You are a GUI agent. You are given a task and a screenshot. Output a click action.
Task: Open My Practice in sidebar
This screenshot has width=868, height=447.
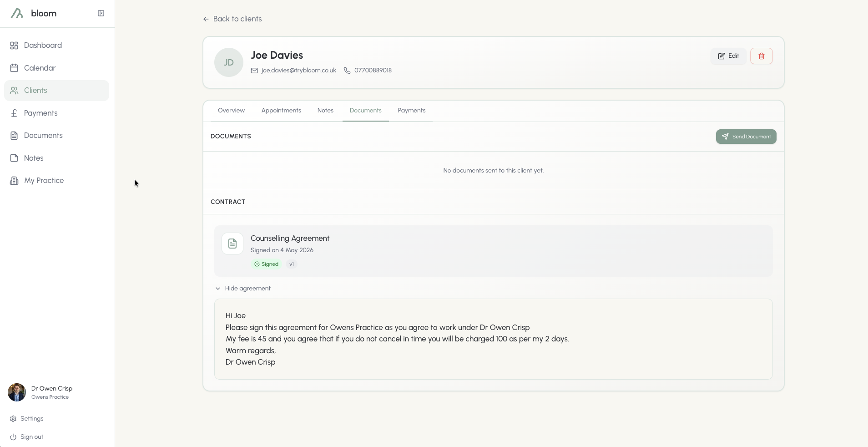click(56, 181)
